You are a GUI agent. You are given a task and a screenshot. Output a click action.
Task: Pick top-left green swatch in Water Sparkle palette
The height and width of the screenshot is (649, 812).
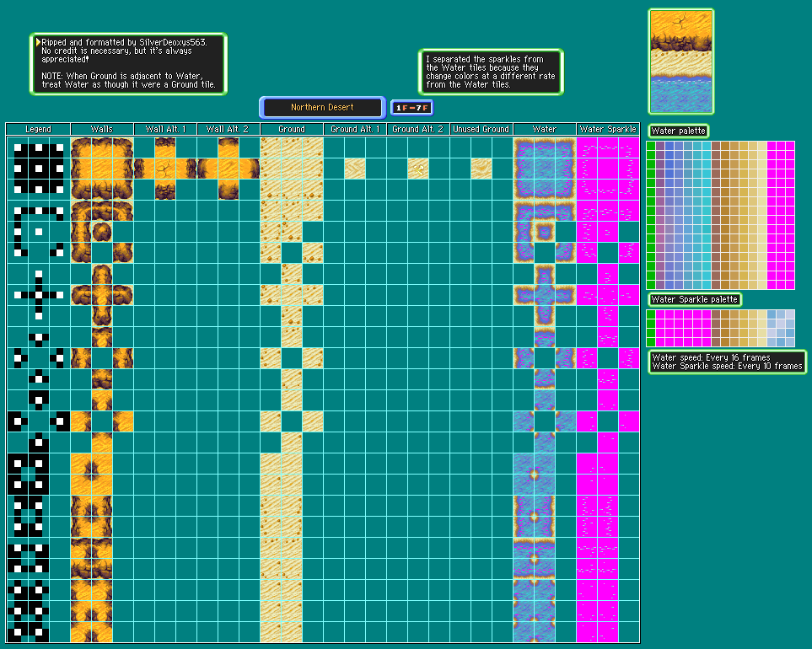click(x=651, y=314)
